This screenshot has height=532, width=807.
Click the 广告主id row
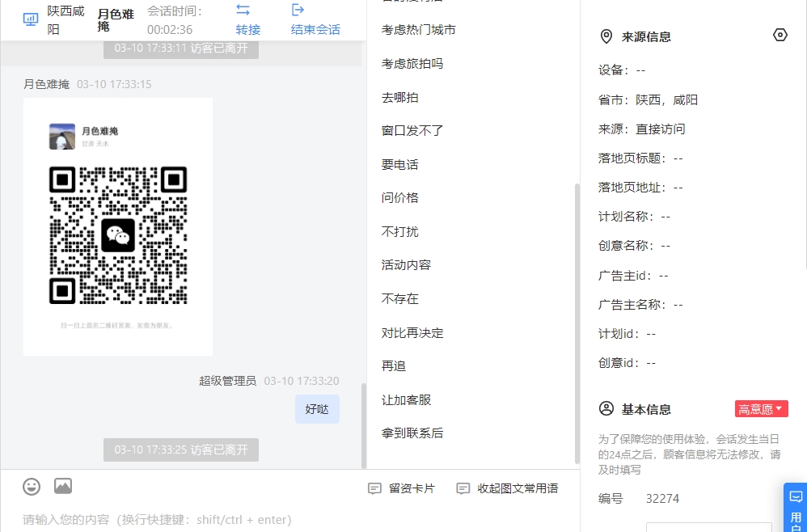point(633,276)
